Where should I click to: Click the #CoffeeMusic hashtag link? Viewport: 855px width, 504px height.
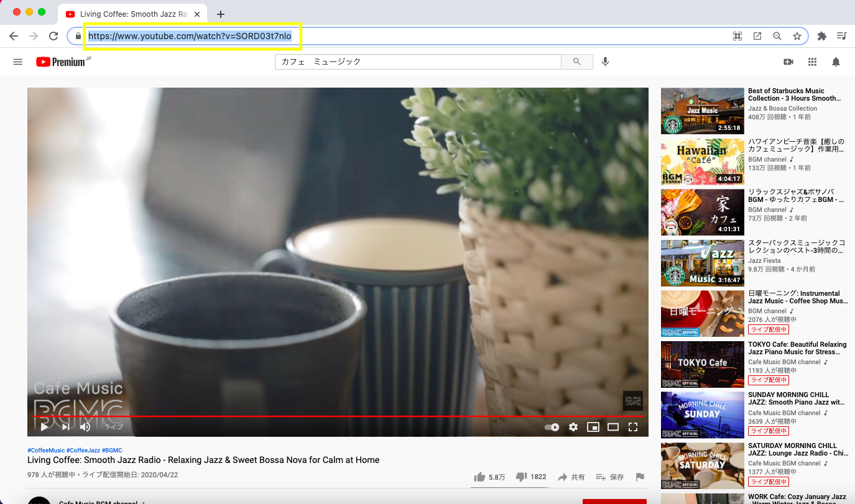46,451
